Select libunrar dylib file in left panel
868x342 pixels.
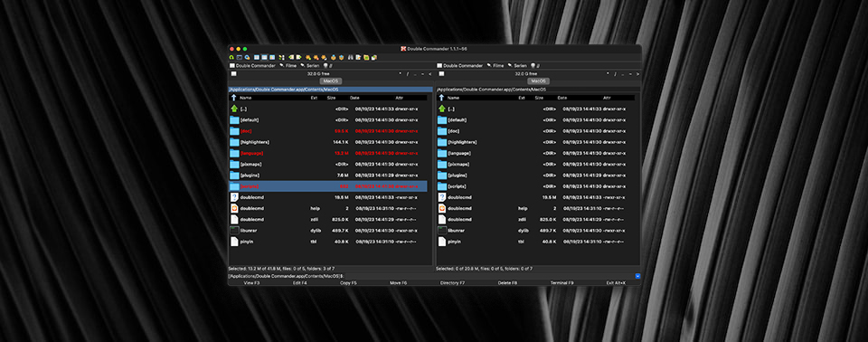coord(327,230)
